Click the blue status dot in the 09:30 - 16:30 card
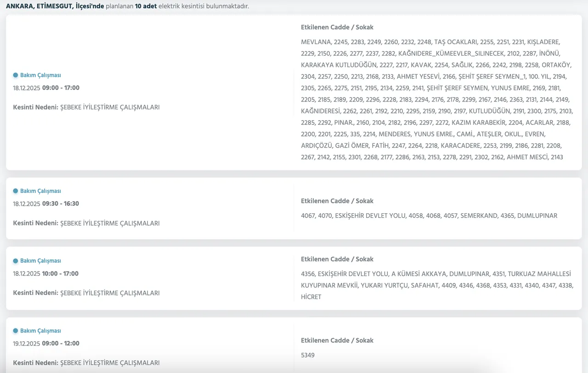Viewport: 588px width, 373px height. tap(16, 191)
